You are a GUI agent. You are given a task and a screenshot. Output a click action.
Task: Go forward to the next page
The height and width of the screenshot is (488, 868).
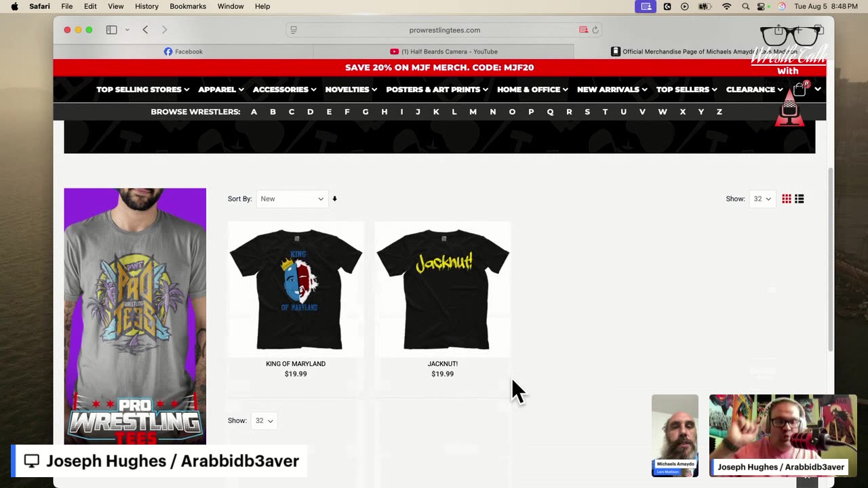tap(164, 30)
